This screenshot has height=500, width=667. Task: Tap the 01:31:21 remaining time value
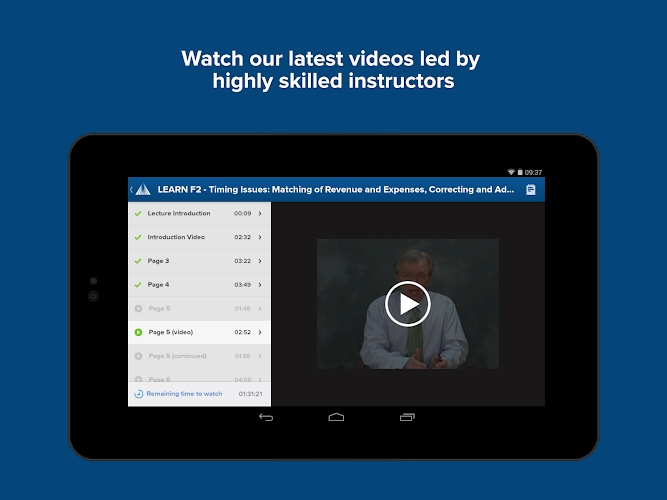250,394
